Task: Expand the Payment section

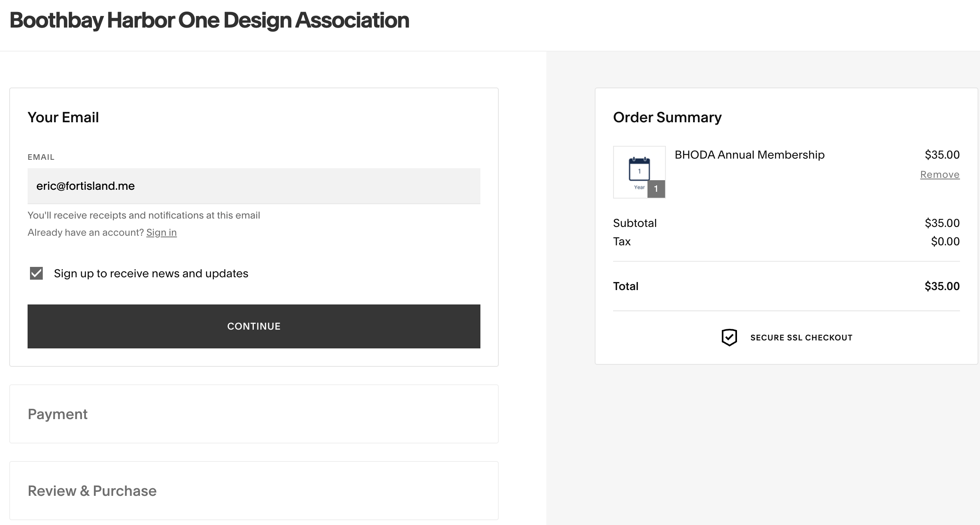Action: (x=254, y=414)
